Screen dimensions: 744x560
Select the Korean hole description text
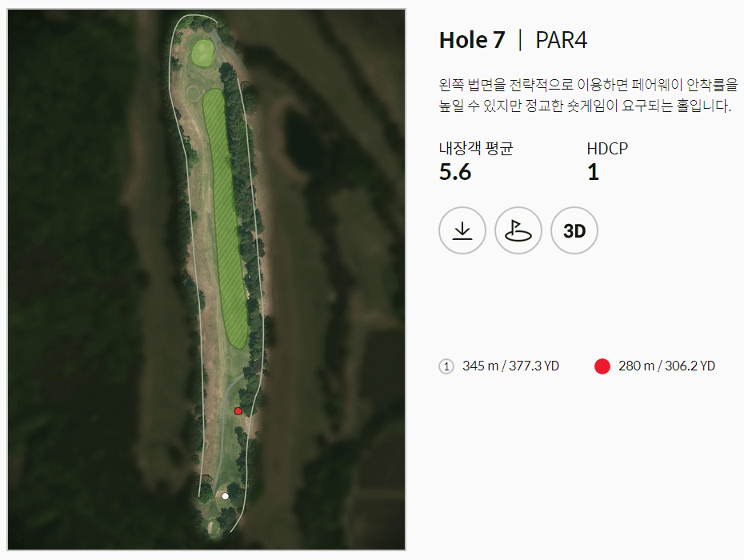588,94
